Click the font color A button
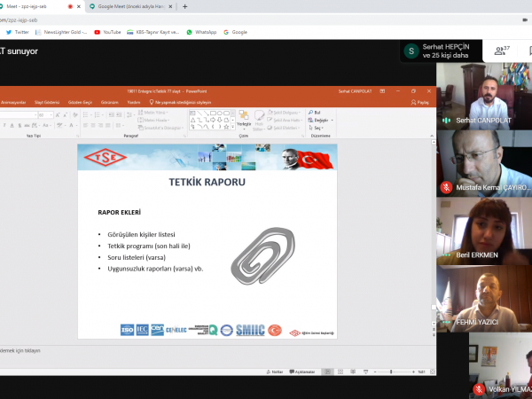Image resolution: width=532 pixels, height=399 pixels. coord(71,125)
